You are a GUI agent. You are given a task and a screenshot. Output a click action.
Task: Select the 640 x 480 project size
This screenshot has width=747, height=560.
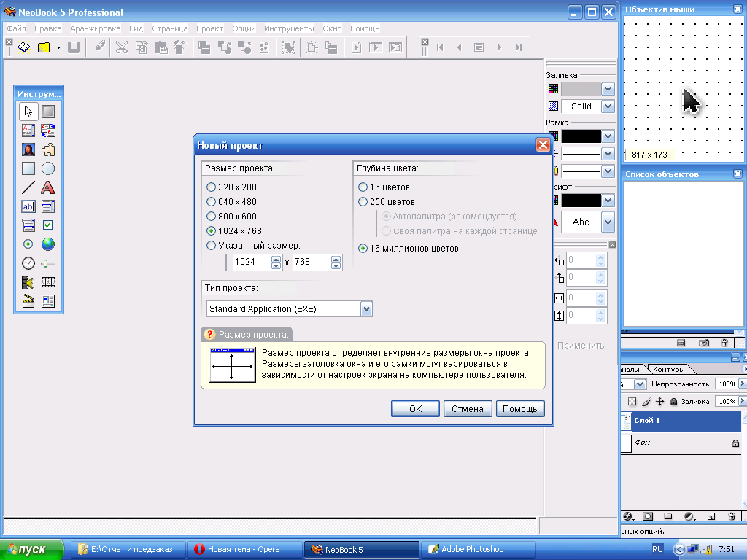(x=212, y=202)
